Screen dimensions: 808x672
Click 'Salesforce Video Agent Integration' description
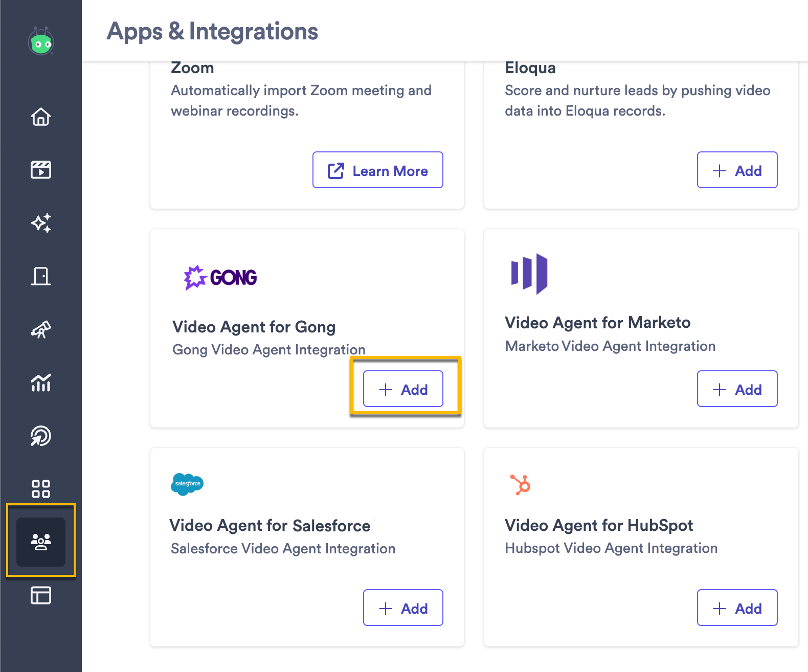tap(283, 549)
